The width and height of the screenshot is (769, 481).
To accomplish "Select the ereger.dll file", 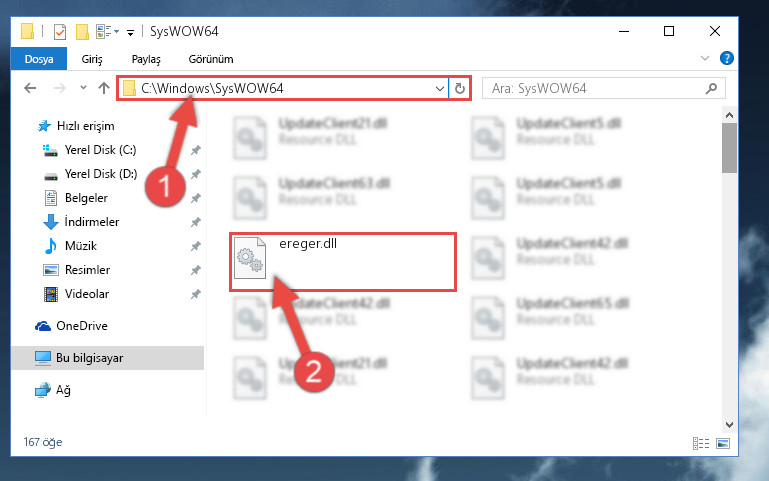I will [342, 262].
